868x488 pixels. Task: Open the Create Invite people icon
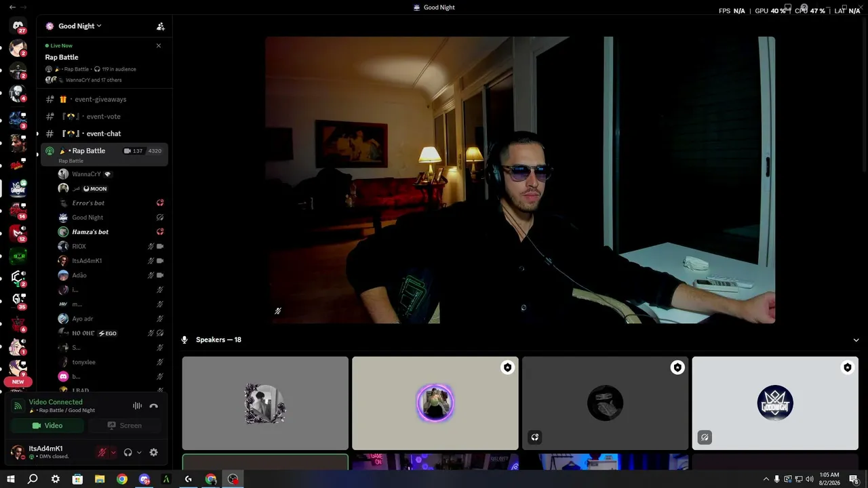161,26
